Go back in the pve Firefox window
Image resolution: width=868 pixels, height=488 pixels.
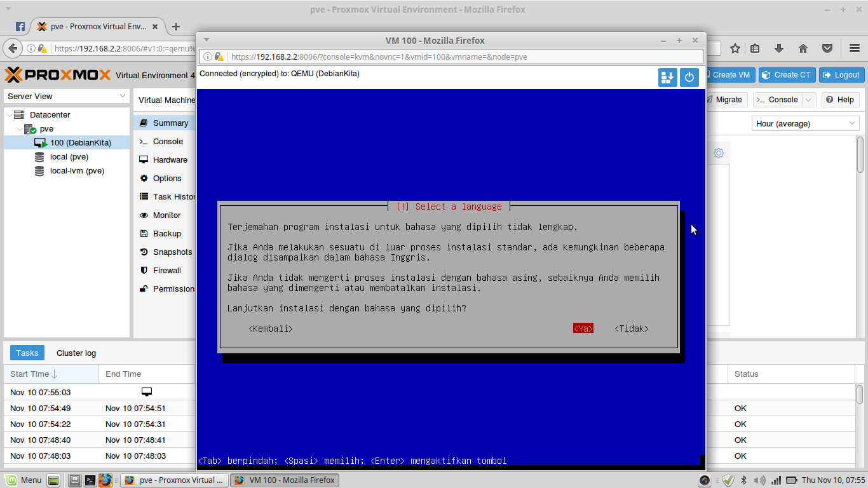(13, 48)
